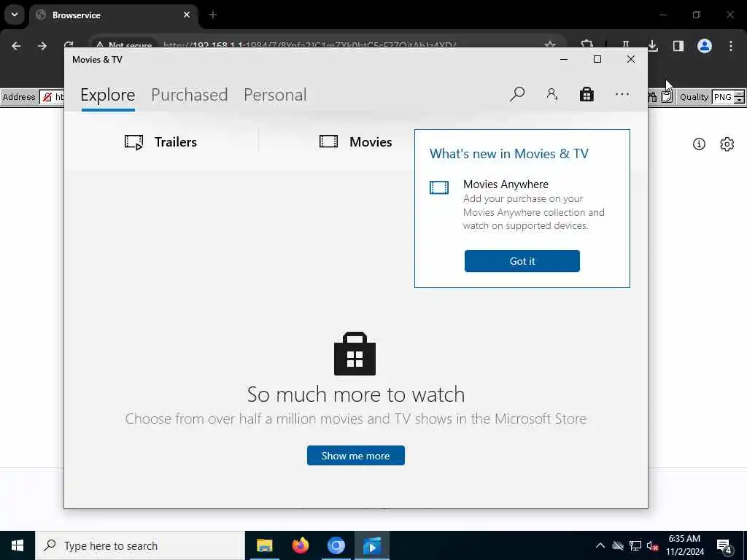Image resolution: width=747 pixels, height=560 pixels.
Task: Open the Quality PNG selector
Action: [x=729, y=97]
